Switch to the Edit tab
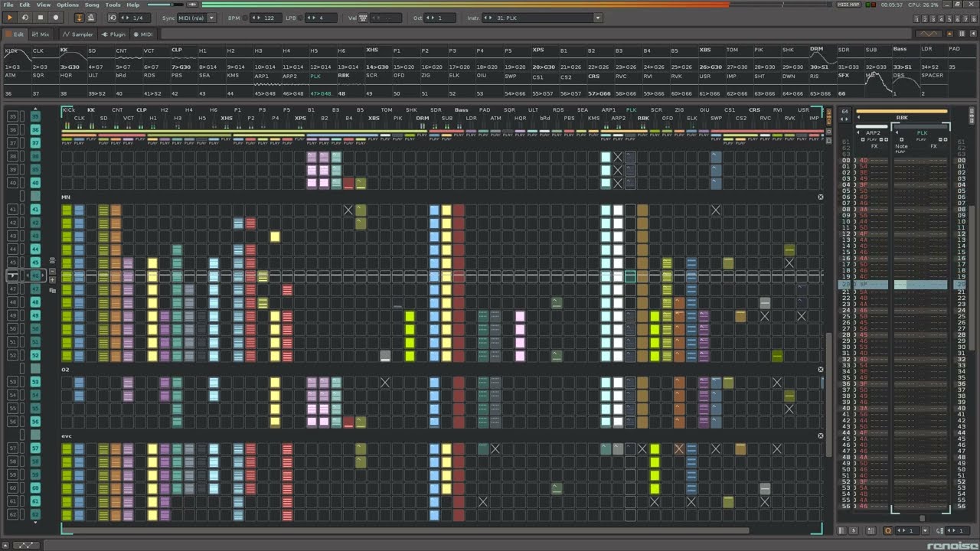980x551 pixels. [x=15, y=34]
